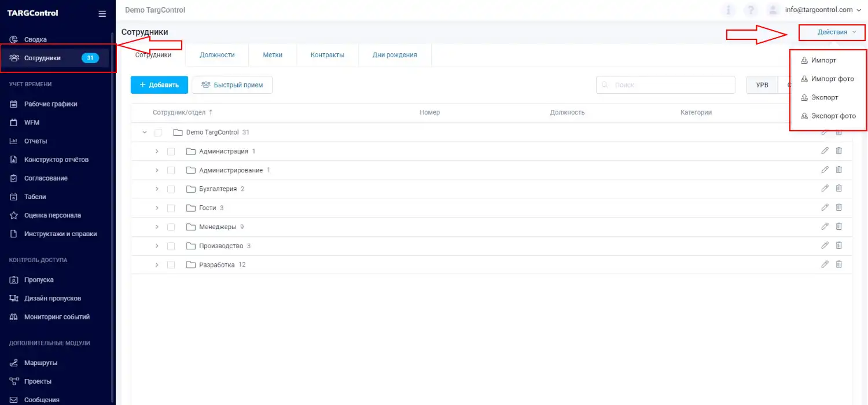Switch to the Метки tab
Screen dimensions: 868x405
273,55
